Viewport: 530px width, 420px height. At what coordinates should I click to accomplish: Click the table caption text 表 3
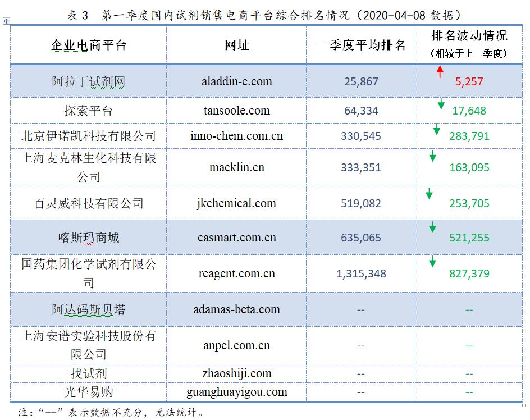coord(78,14)
